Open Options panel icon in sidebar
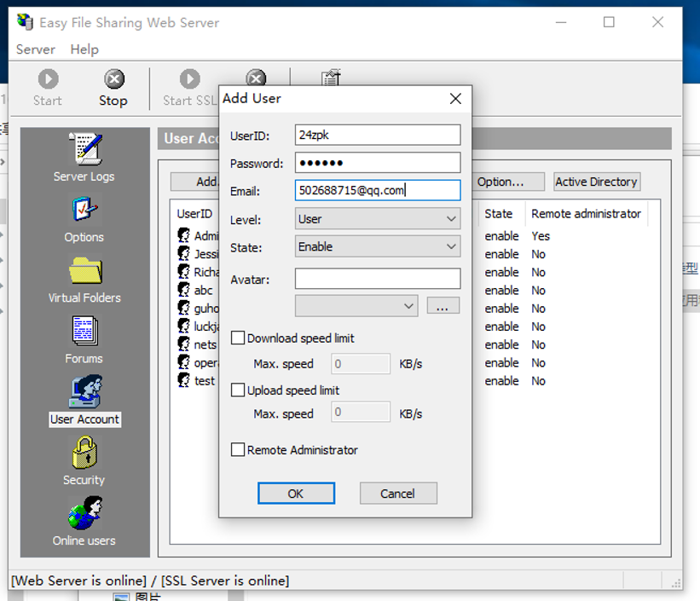The width and height of the screenshot is (700, 601). pyautogui.click(x=84, y=210)
